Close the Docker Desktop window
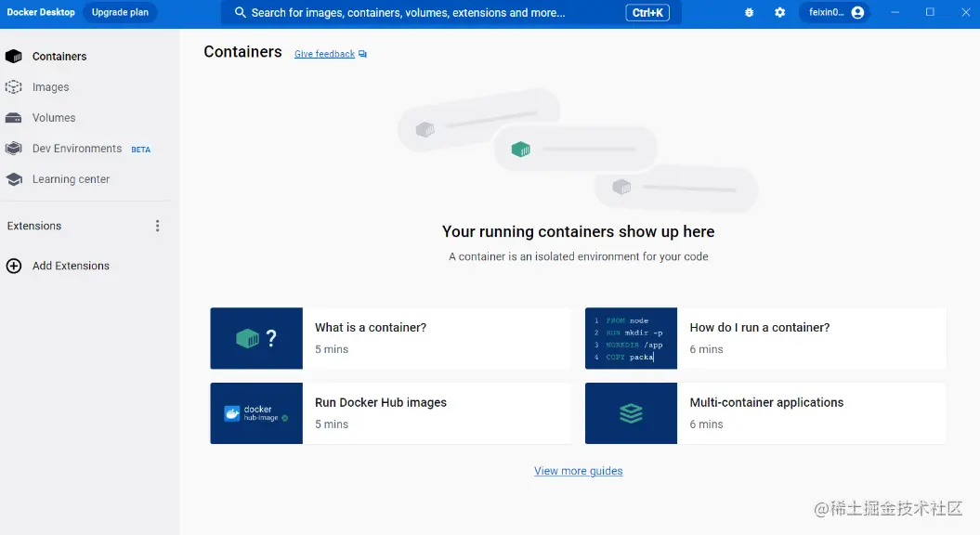980x535 pixels. [966, 12]
